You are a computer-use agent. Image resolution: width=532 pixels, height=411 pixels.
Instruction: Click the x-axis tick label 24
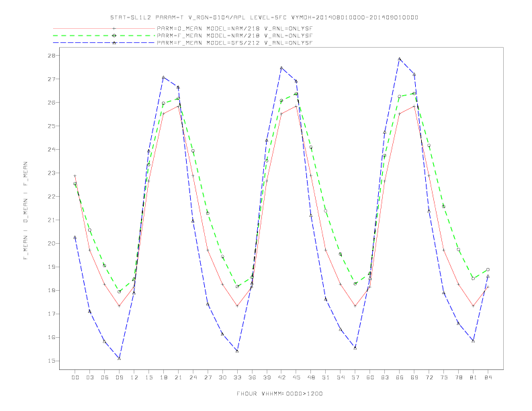click(193, 377)
